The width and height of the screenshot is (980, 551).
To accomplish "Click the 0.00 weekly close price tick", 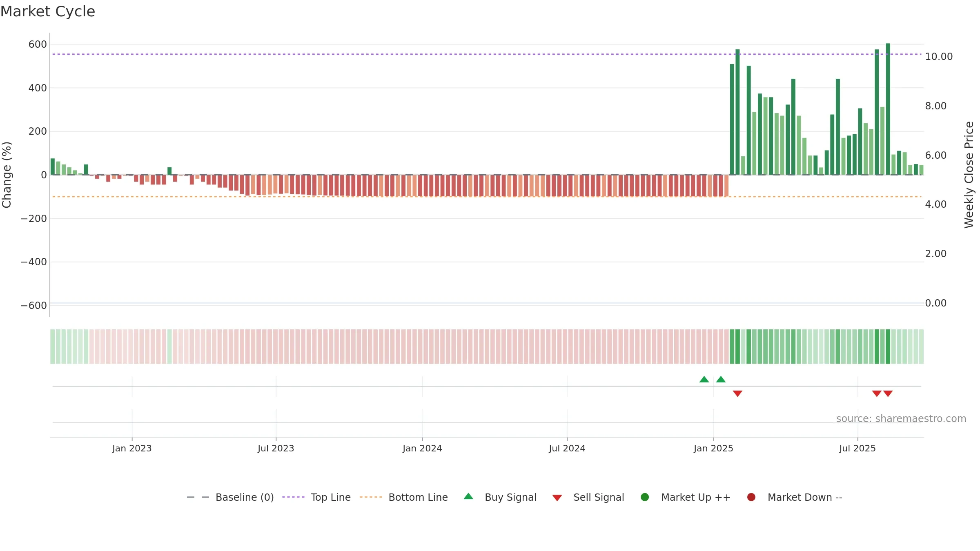I will point(935,303).
